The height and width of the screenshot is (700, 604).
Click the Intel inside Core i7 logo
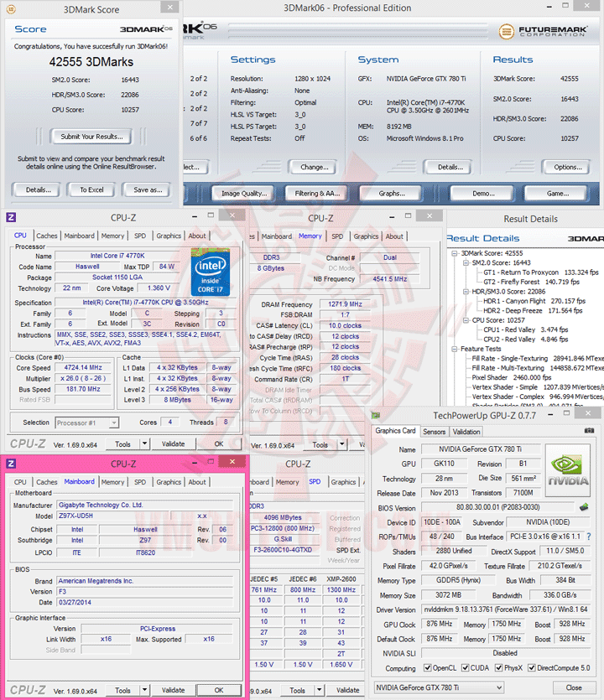(x=210, y=272)
